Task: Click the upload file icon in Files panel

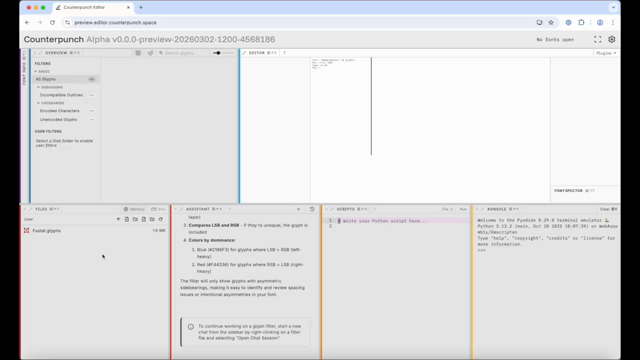Action: coord(144,219)
